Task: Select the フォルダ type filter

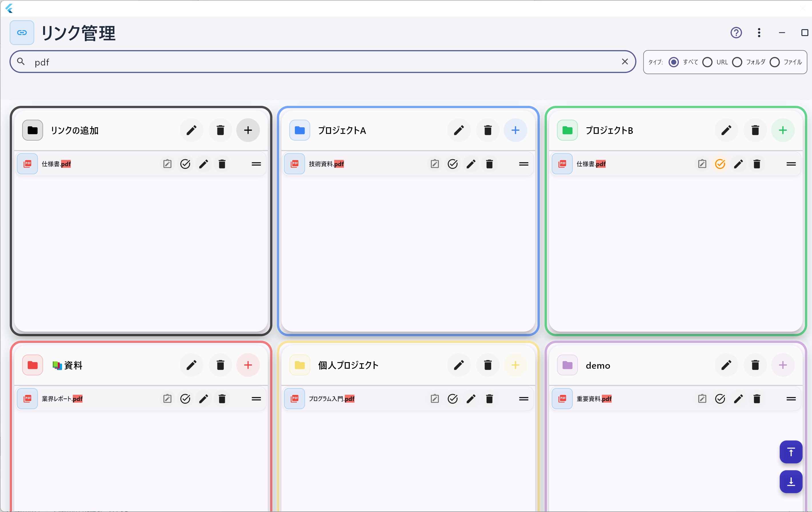Action: pyautogui.click(x=737, y=62)
